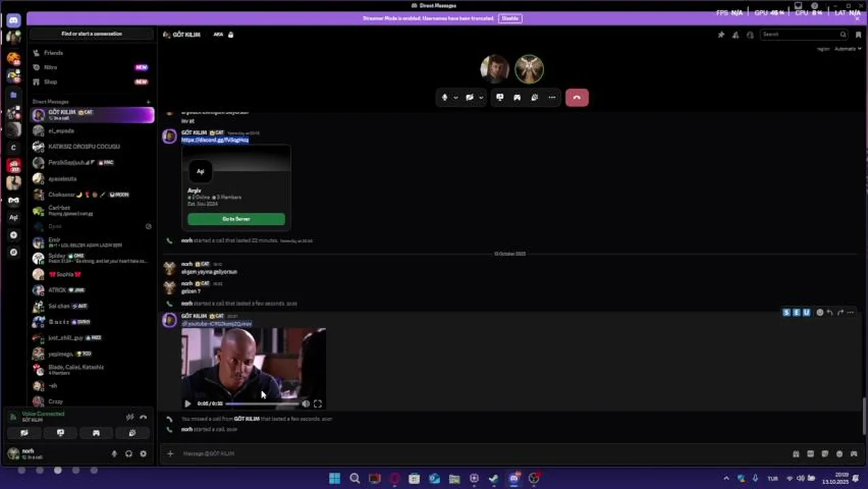This screenshot has height=489, width=868.
Task: Open the soundboard in voice panel
Action: click(x=132, y=433)
